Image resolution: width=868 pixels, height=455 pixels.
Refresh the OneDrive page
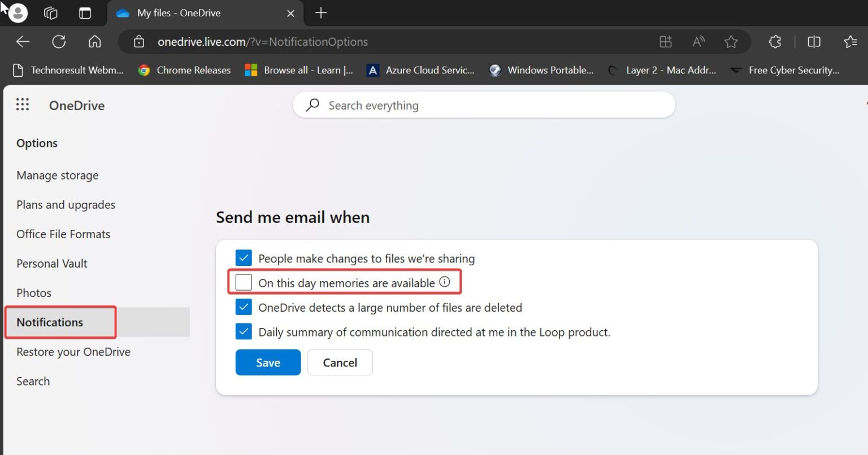coord(58,41)
